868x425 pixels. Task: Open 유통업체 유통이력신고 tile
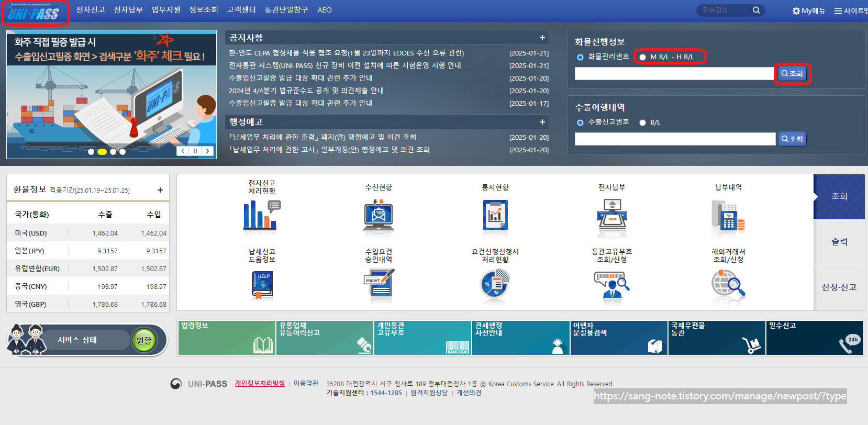click(325, 338)
